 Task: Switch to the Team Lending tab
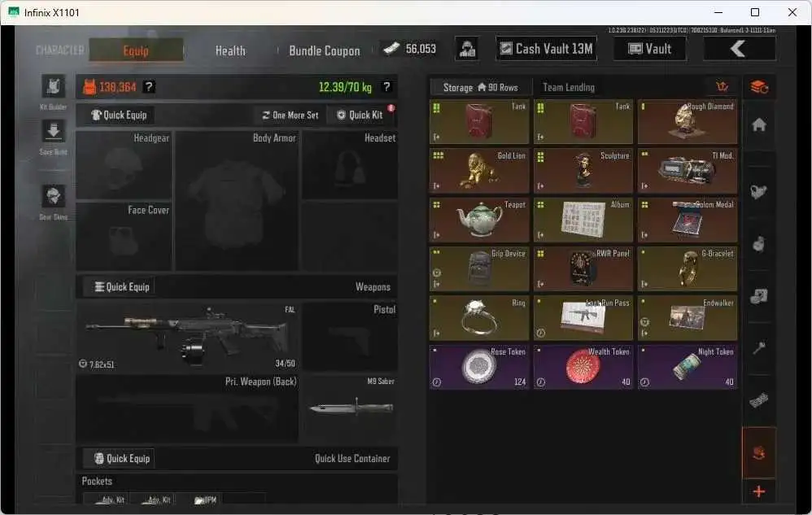[x=569, y=88]
